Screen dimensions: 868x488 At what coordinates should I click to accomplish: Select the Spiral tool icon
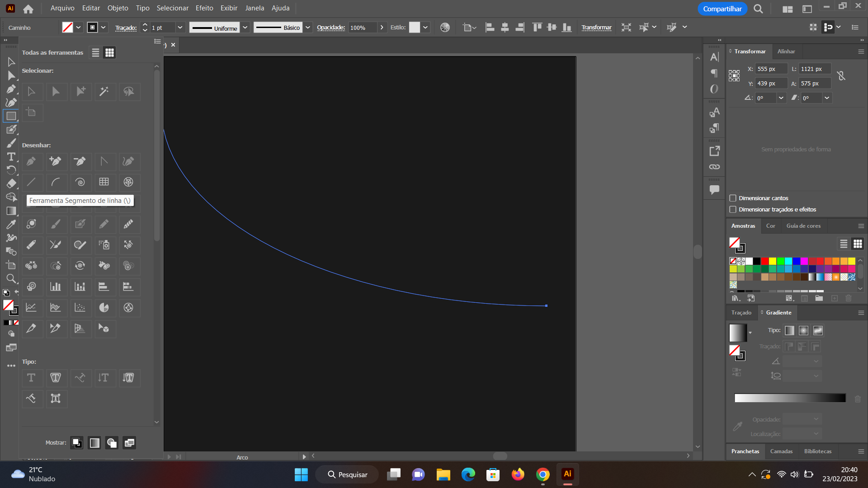point(80,182)
